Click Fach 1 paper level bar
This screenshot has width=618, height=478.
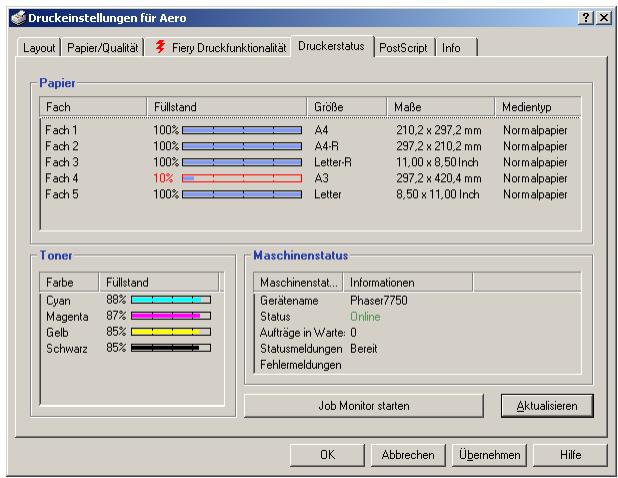[x=242, y=130]
